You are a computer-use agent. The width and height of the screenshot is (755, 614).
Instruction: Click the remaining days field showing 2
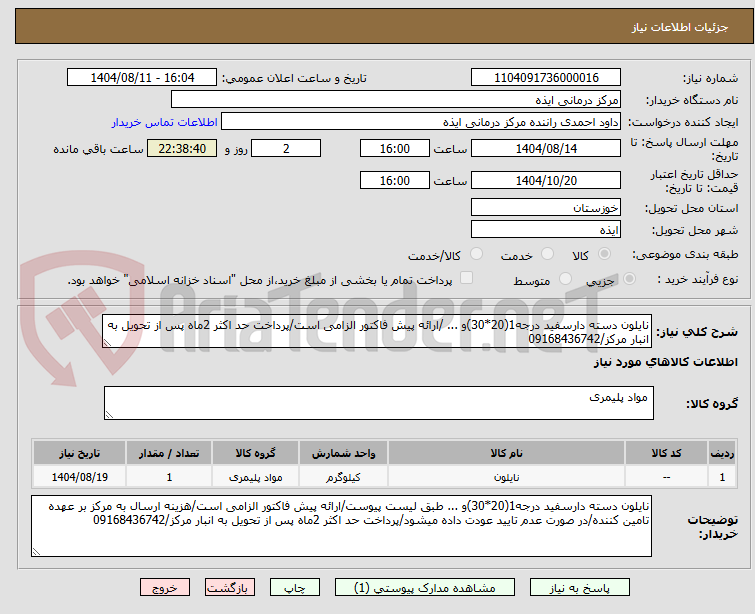point(286,148)
